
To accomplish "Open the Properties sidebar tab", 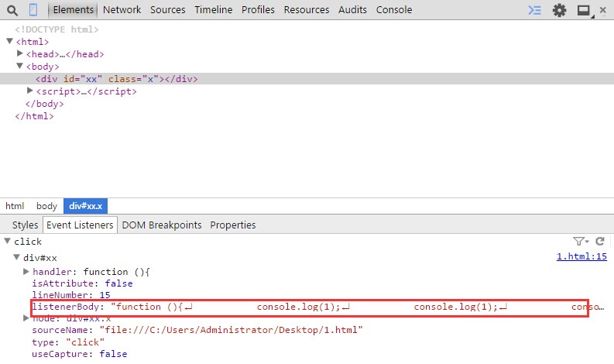I will (233, 225).
